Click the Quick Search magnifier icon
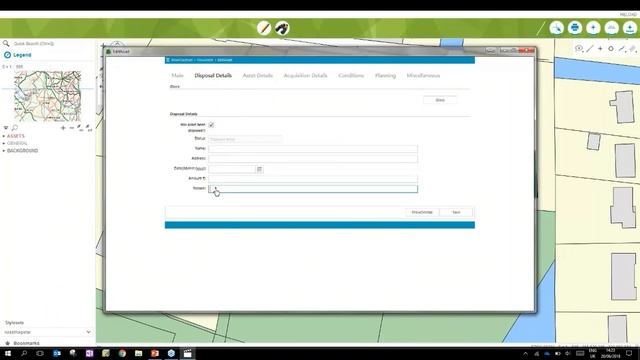640x360 pixels. point(6,43)
